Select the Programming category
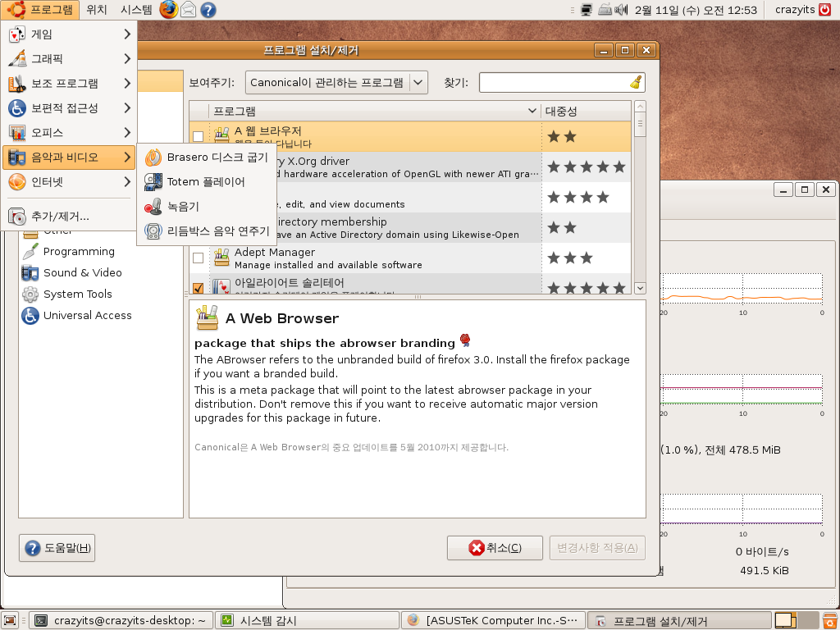The width and height of the screenshot is (840, 630). [78, 251]
